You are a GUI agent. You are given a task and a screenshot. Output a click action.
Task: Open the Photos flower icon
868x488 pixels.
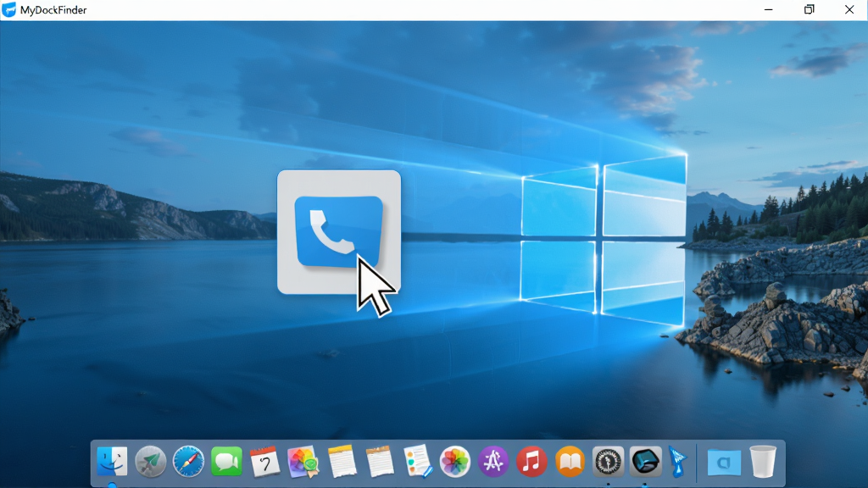point(455,461)
